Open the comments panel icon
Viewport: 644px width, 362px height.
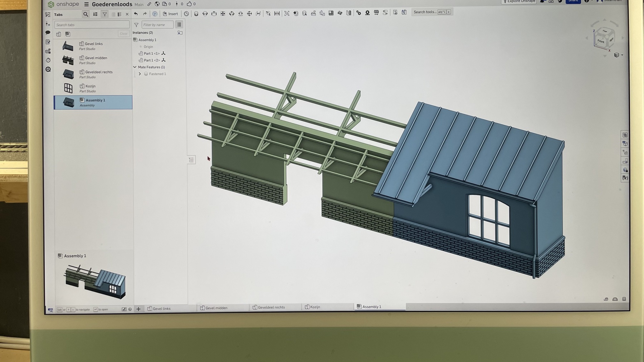point(48,33)
